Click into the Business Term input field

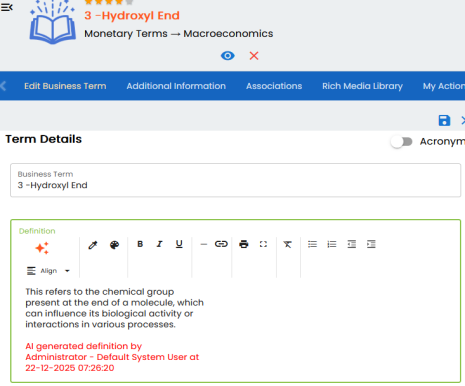pos(235,180)
